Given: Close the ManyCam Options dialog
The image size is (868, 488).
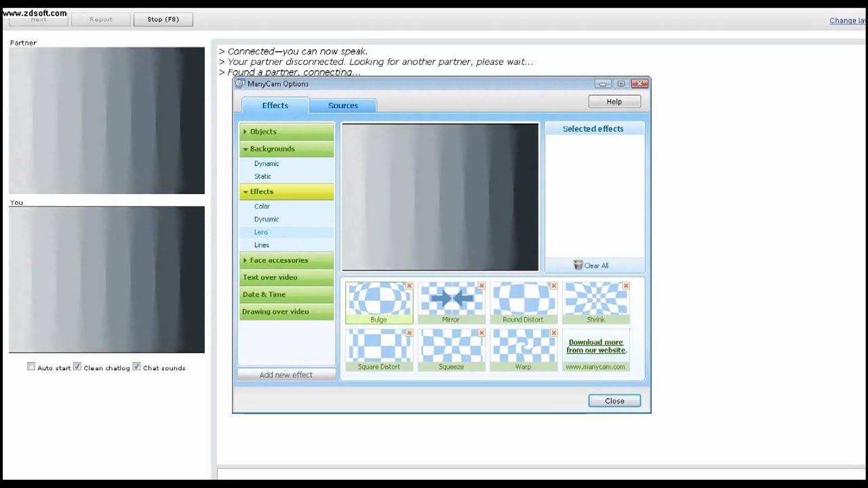Looking at the screenshot, I should [614, 401].
